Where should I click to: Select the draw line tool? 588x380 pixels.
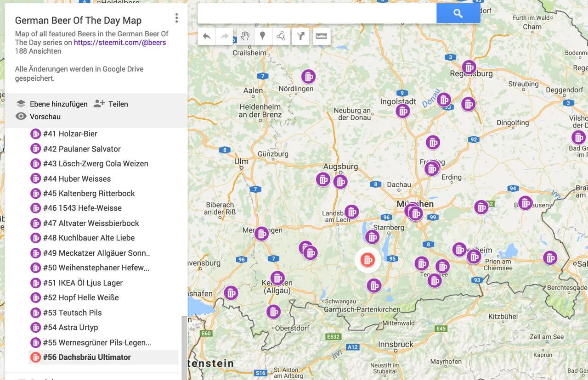click(x=281, y=36)
